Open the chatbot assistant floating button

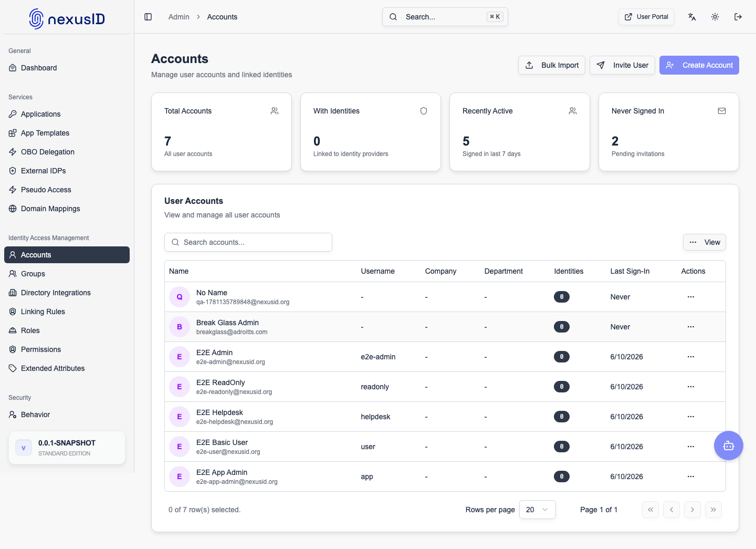pos(729,446)
